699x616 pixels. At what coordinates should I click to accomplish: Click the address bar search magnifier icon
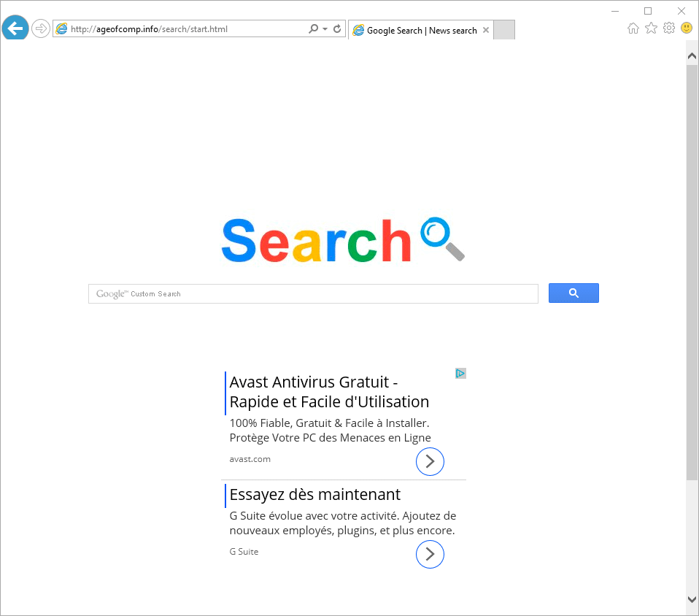pyautogui.click(x=314, y=29)
